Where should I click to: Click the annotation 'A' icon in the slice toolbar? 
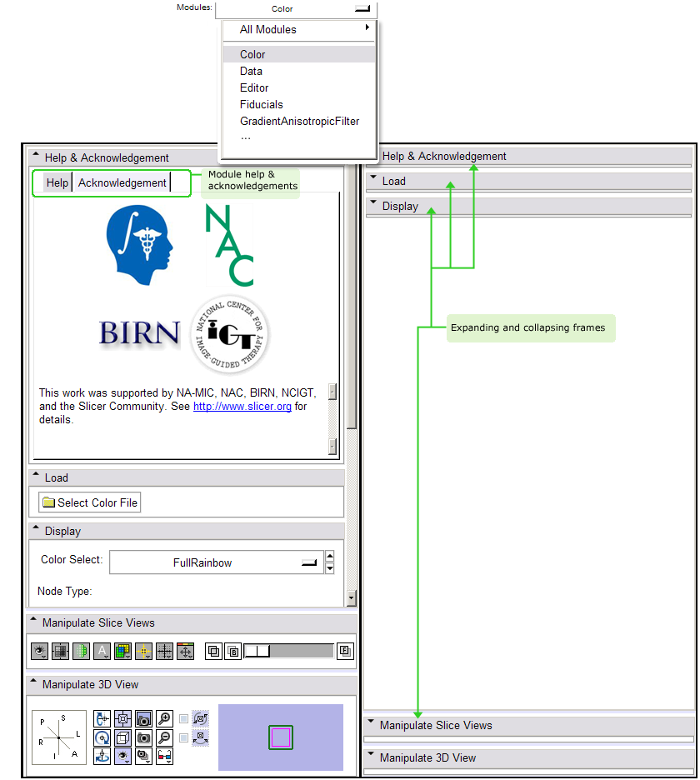point(102,652)
